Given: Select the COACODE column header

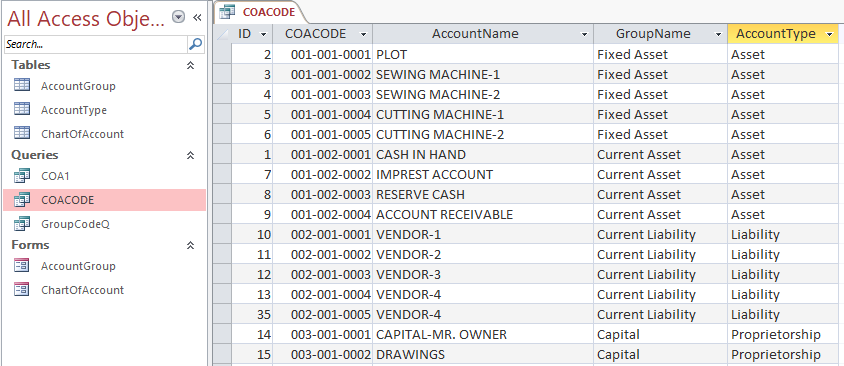Looking at the screenshot, I should click(322, 34).
